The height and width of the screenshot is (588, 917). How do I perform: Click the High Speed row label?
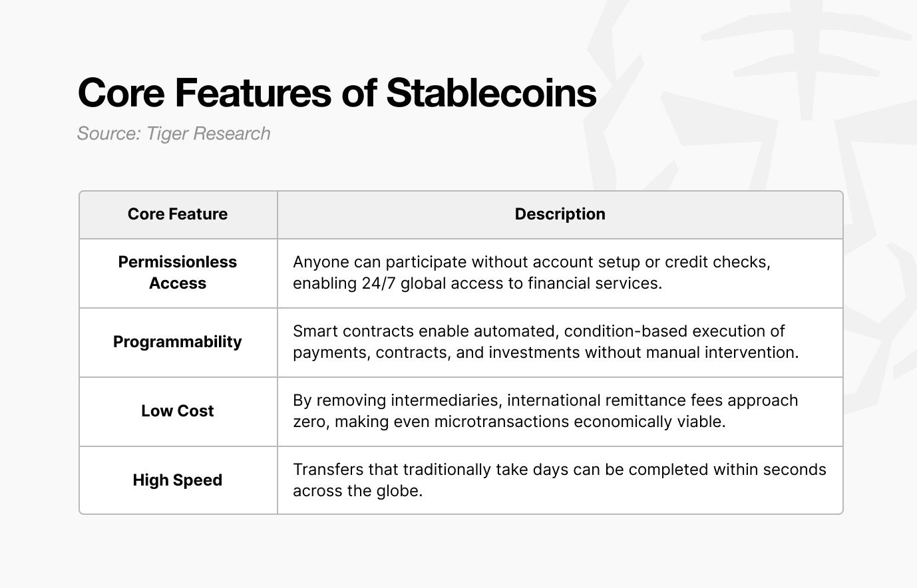[178, 480]
